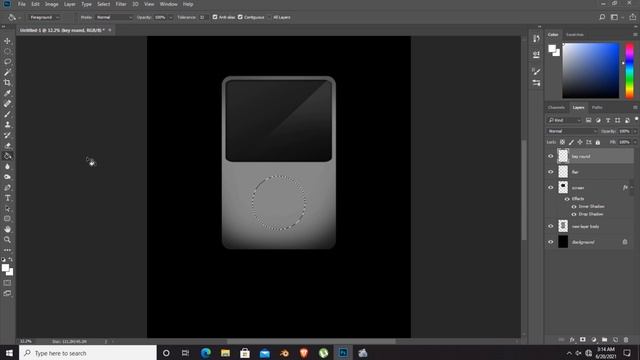Viewport: 640px width, 360px height.
Task: Open the tool preset picker arrow
Action: coord(20,18)
